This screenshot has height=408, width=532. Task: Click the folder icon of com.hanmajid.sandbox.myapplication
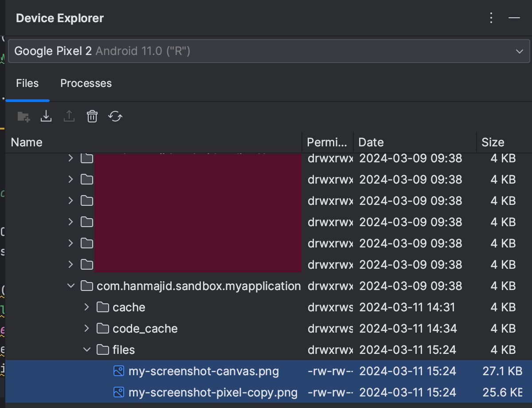click(x=87, y=286)
